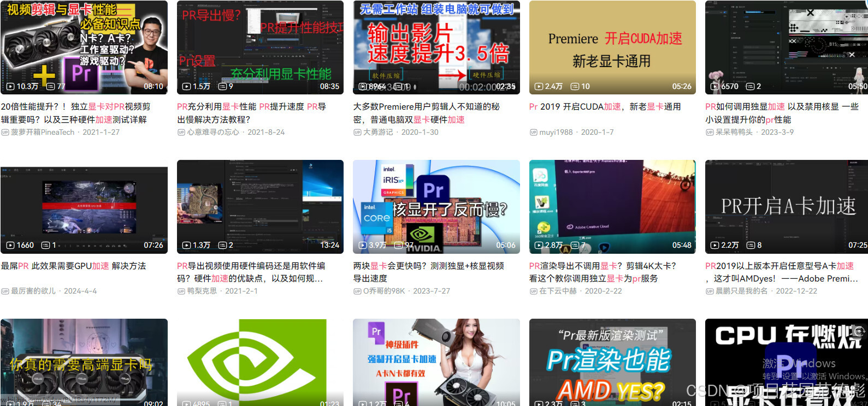Viewport: 868px width, 406px height.
Task: Open video title Pr 2019 开启CUDA加速
Action: pos(605,107)
